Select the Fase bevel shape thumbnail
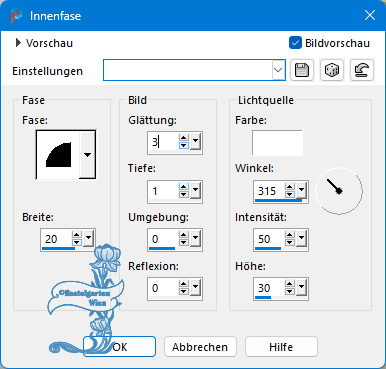This screenshot has height=369, width=386. point(58,155)
